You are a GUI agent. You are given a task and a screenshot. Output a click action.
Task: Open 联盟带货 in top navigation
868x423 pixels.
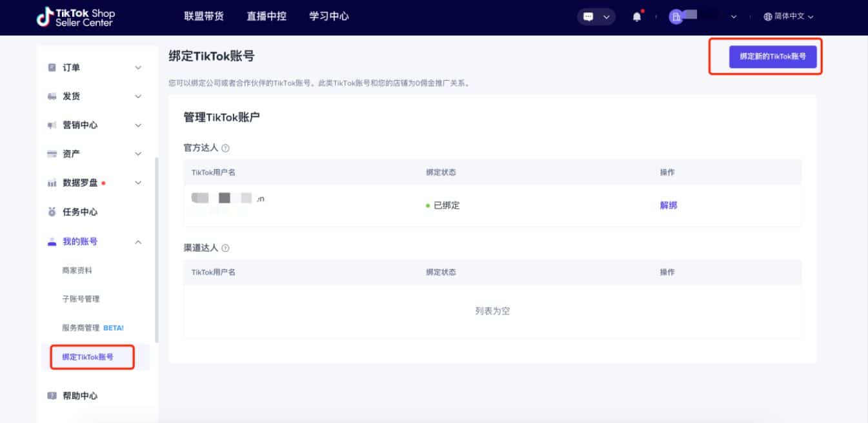pos(204,17)
